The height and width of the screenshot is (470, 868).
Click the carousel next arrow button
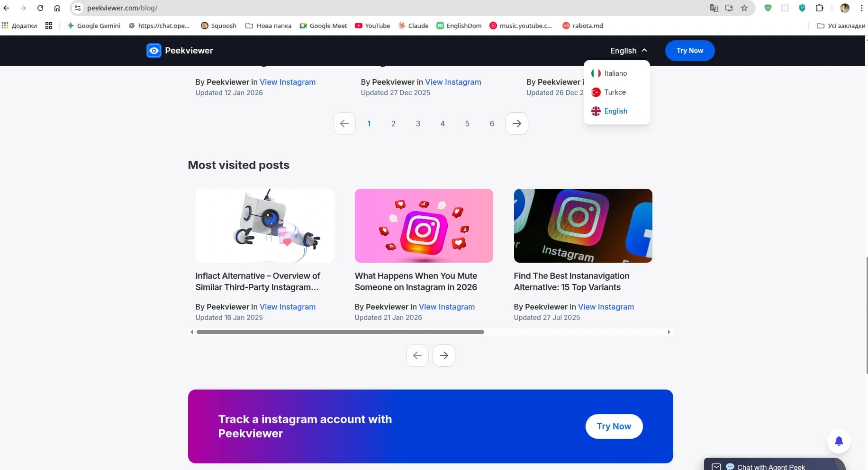(444, 355)
